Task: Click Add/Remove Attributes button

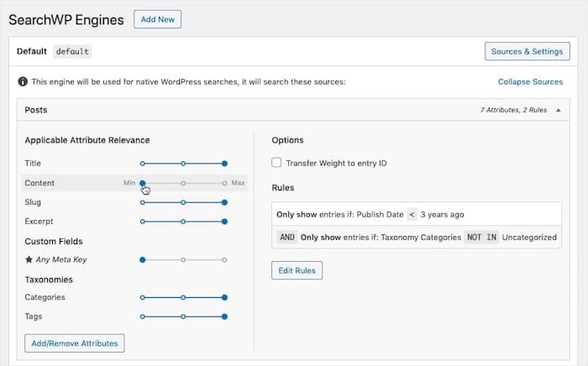Action: click(x=75, y=342)
